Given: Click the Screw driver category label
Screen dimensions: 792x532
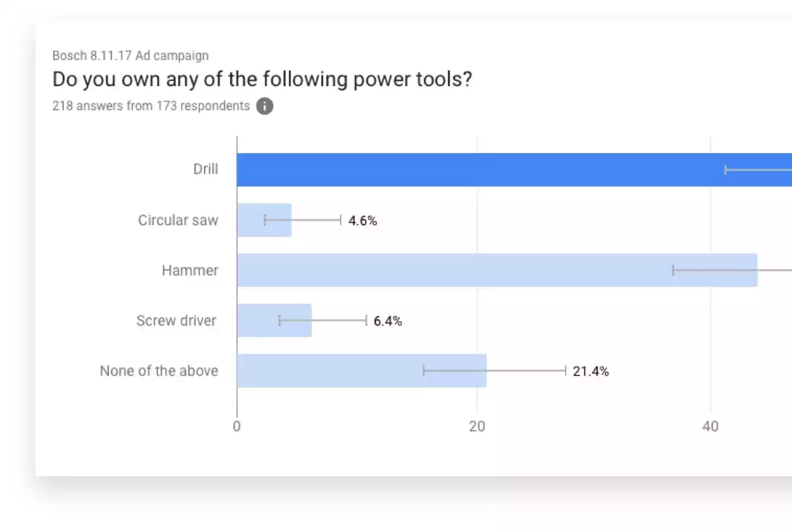Looking at the screenshot, I should point(176,320).
